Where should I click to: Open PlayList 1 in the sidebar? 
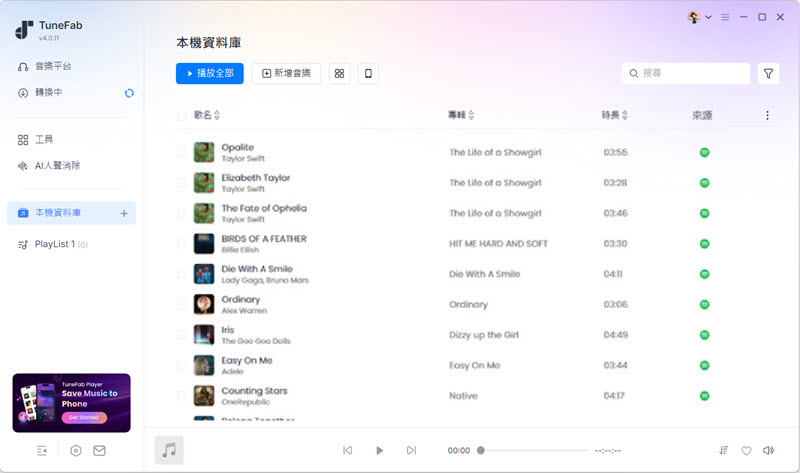click(53, 244)
